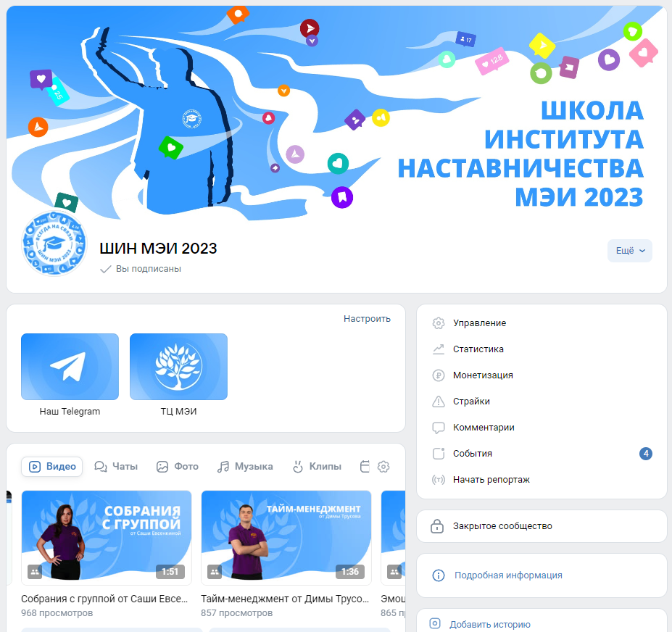Click the Закрытое сообщество lock icon
The width and height of the screenshot is (672, 632).
coord(437,526)
